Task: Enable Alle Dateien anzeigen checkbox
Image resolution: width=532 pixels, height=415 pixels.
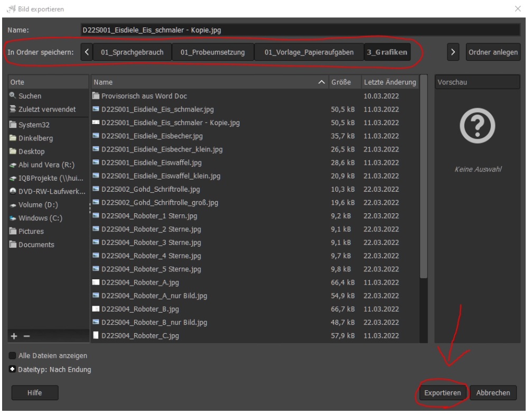Action: click(13, 355)
